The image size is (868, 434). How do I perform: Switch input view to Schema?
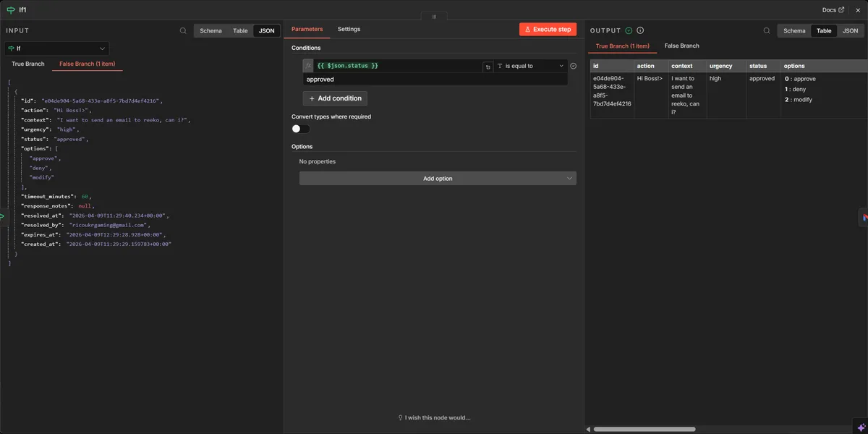coord(210,30)
